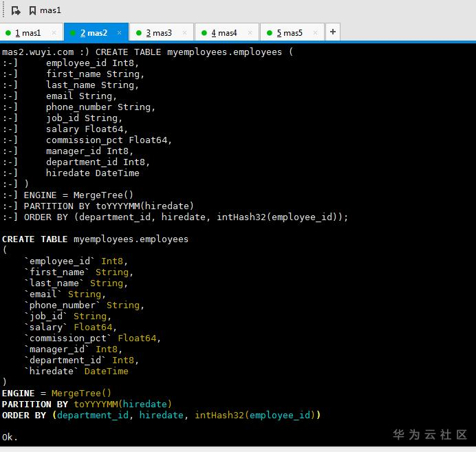Screen dimensions: 476x452
Task: Click white input 'PARTITION BY toYYYYMM(hiredate)'
Action: (x=109, y=206)
